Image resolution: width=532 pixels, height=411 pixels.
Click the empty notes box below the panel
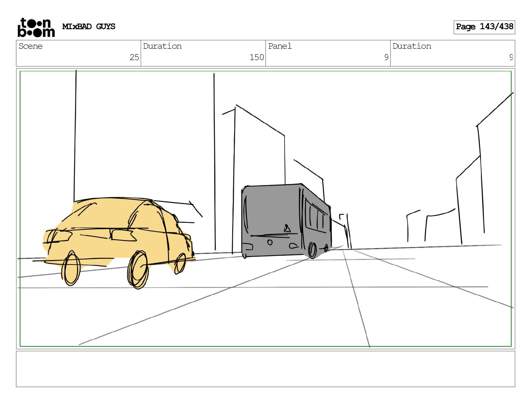click(265, 369)
